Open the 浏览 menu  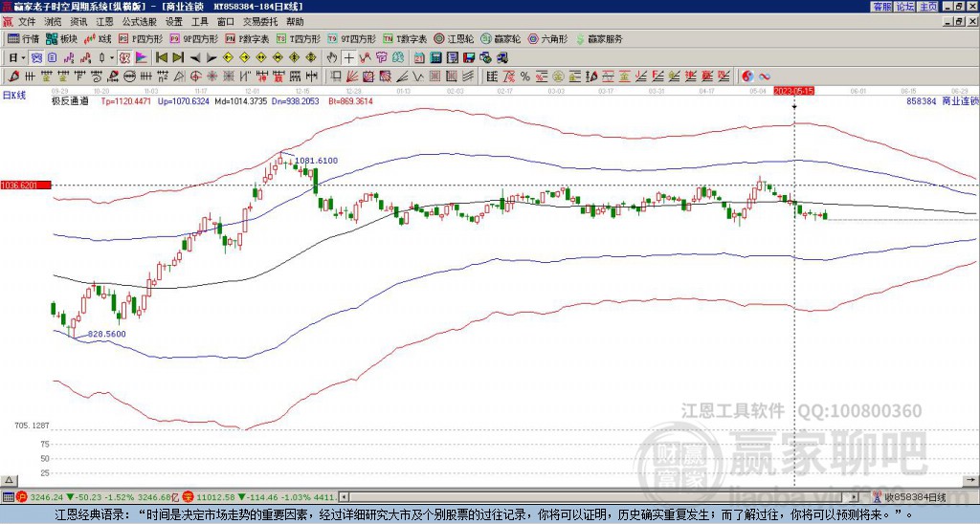point(53,21)
